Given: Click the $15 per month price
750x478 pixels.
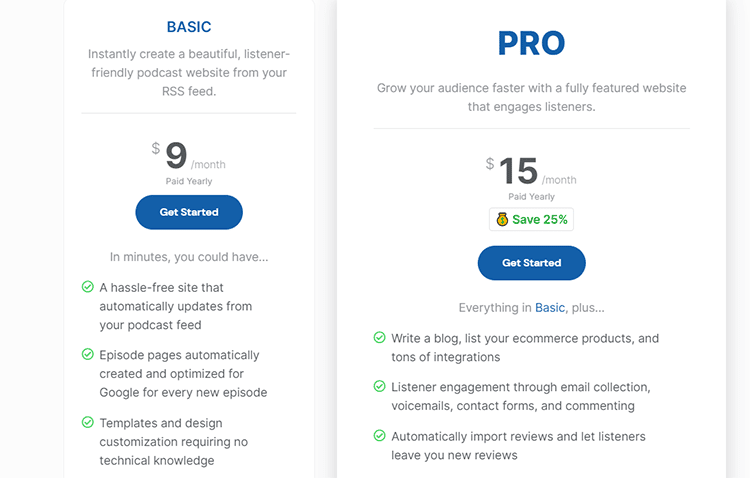Looking at the screenshot, I should point(531,171).
